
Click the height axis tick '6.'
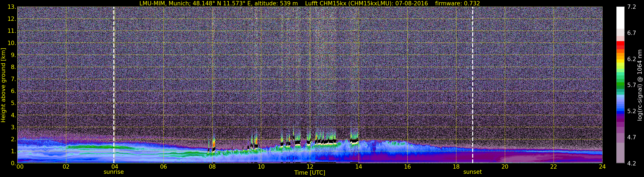[13, 91]
